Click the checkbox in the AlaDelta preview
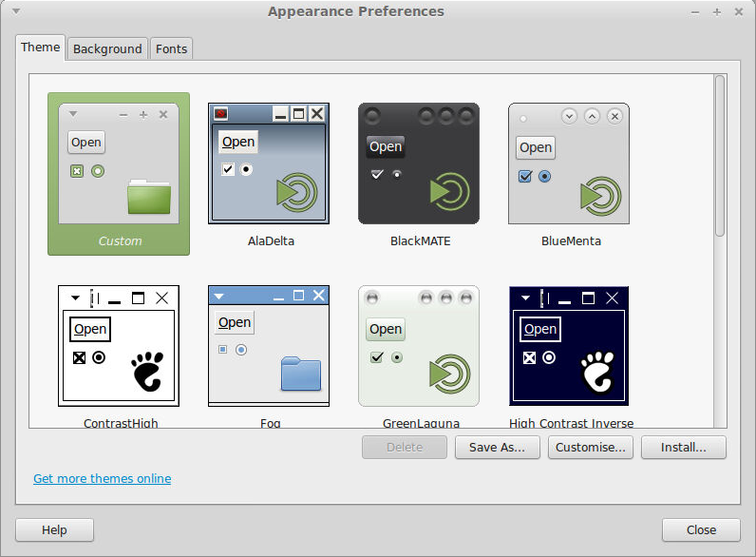Screen dimensions: 756x557 (228, 169)
